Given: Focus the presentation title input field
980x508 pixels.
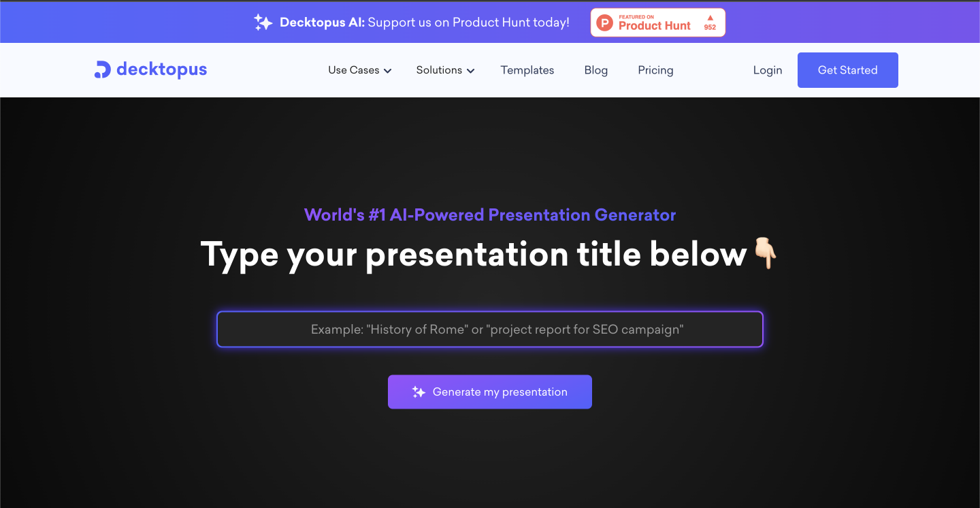Looking at the screenshot, I should (490, 330).
